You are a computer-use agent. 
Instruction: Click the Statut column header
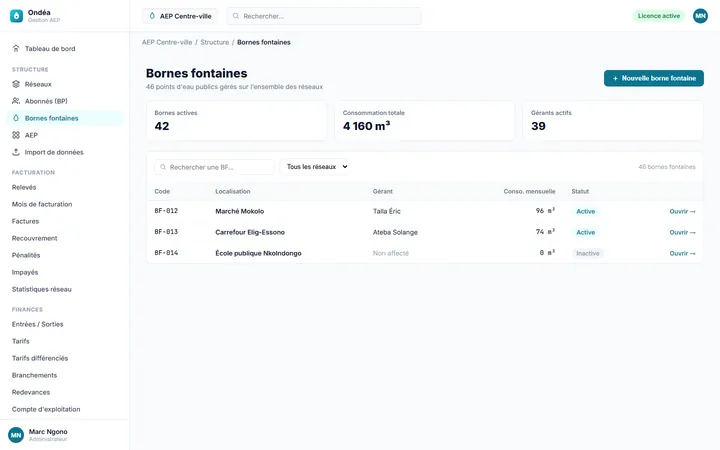point(580,191)
